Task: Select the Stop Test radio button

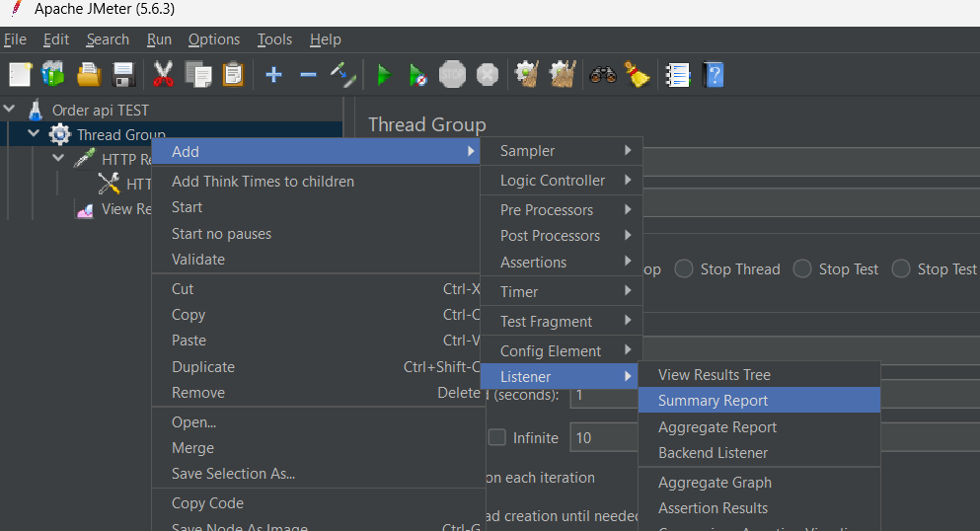Action: pos(802,268)
